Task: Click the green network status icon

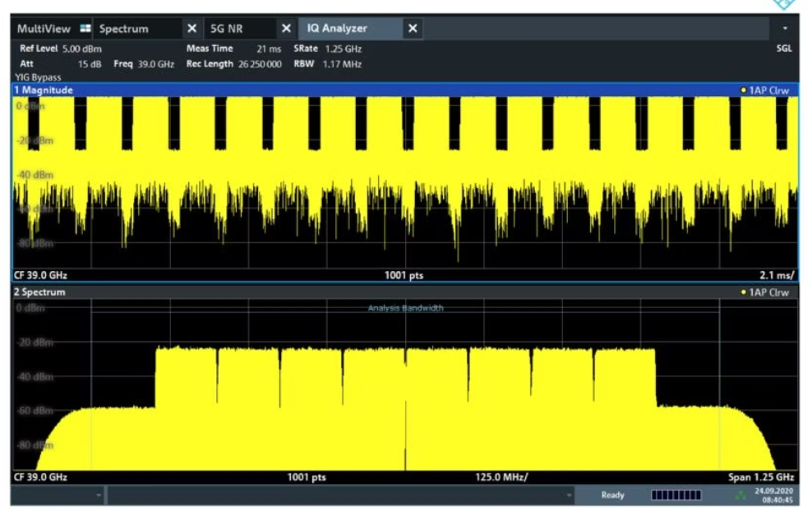Action: pos(741,495)
